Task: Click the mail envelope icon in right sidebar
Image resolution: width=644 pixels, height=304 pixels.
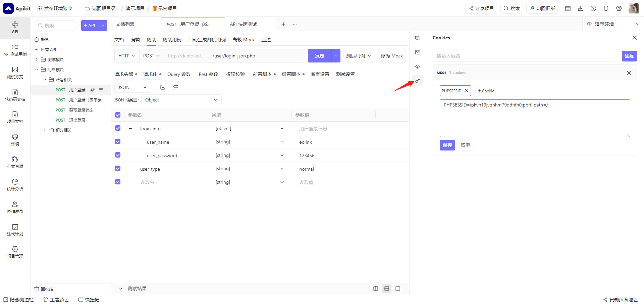Action: [x=418, y=52]
